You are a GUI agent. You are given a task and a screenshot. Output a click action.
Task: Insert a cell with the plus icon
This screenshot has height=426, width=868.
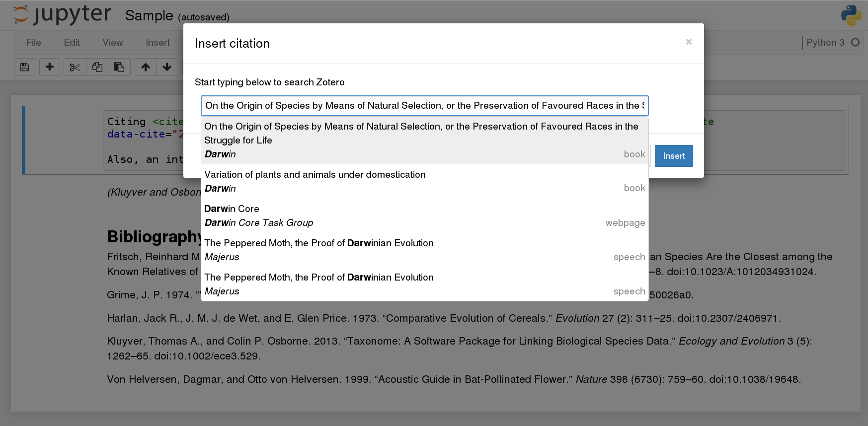(49, 67)
